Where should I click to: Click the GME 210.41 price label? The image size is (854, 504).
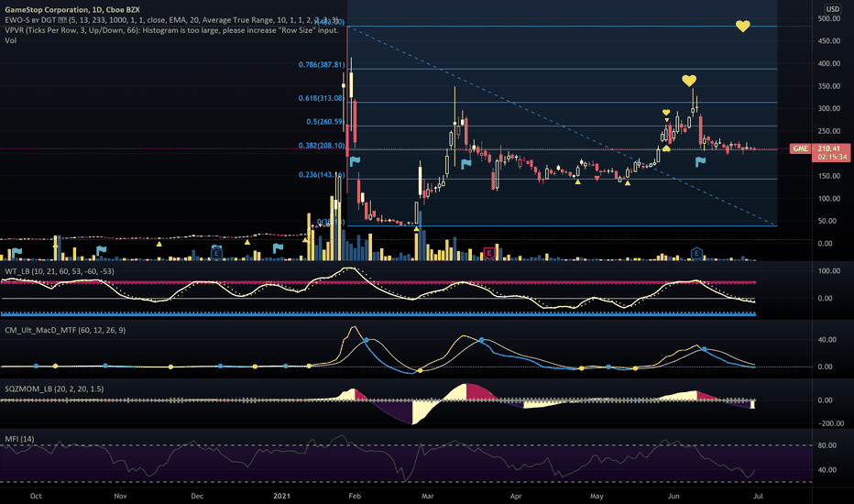[820, 148]
